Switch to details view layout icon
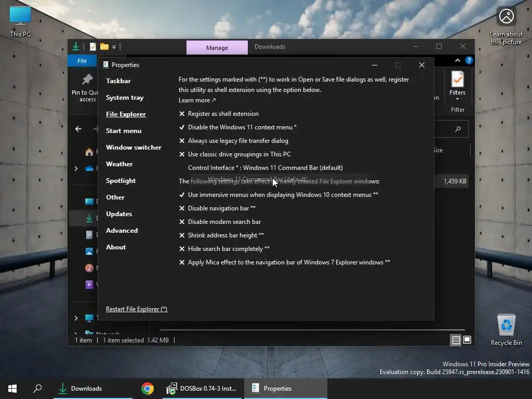Image resolution: width=532 pixels, height=399 pixels. (x=456, y=340)
